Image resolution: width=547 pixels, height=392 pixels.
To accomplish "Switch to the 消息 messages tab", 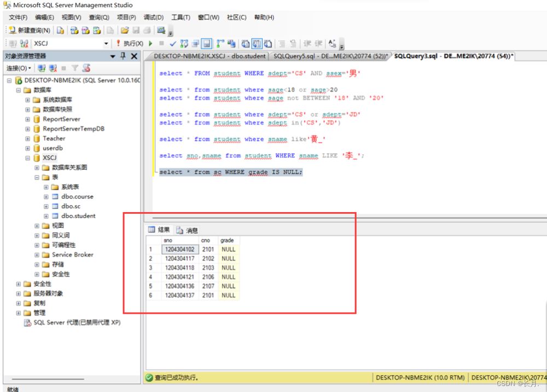I will point(187,230).
